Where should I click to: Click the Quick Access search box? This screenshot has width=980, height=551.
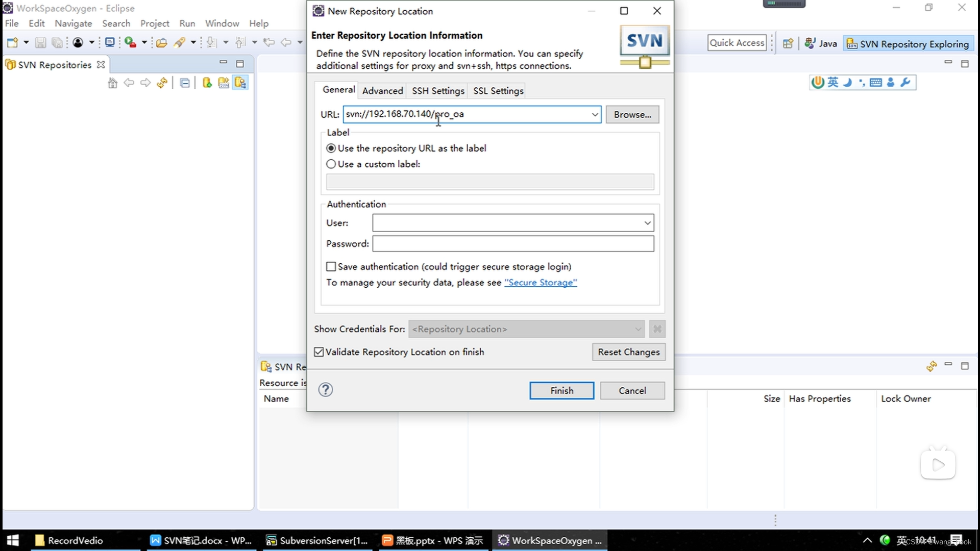737,43
